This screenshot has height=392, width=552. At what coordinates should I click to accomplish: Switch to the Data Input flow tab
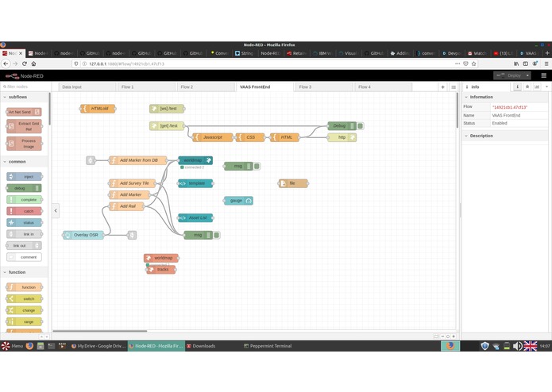pyautogui.click(x=87, y=86)
